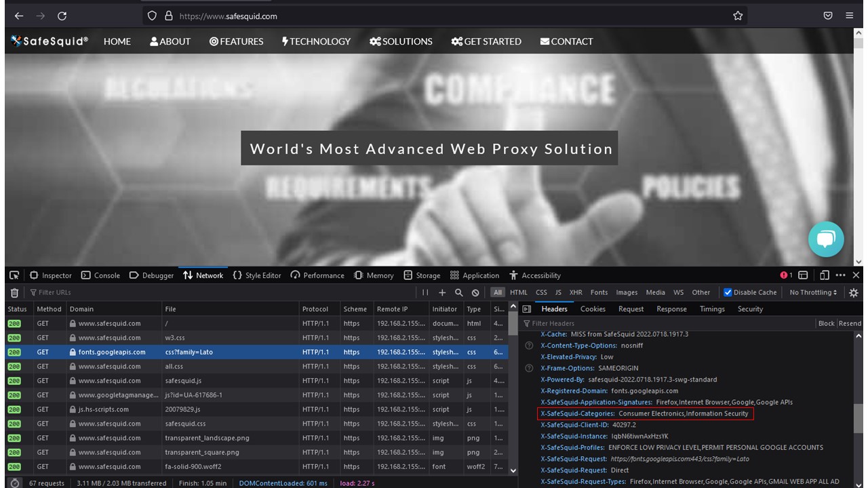Open the DevTools three-dot options menu

point(841,275)
